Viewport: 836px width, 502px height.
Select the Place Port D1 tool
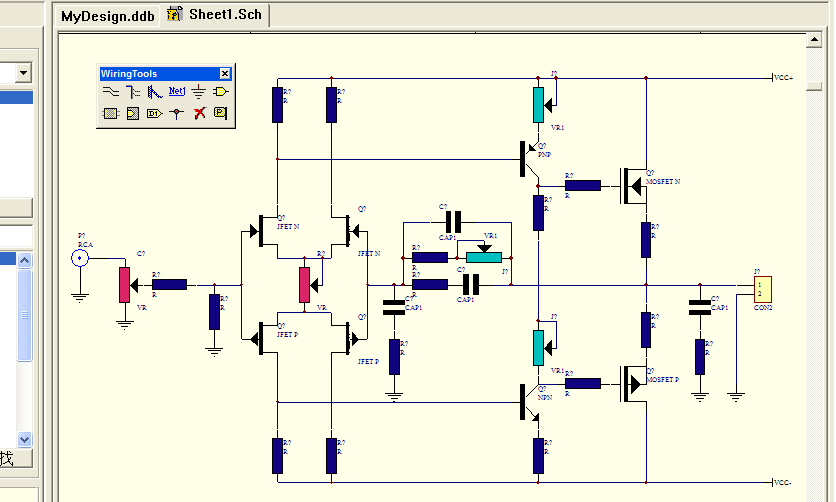click(155, 114)
